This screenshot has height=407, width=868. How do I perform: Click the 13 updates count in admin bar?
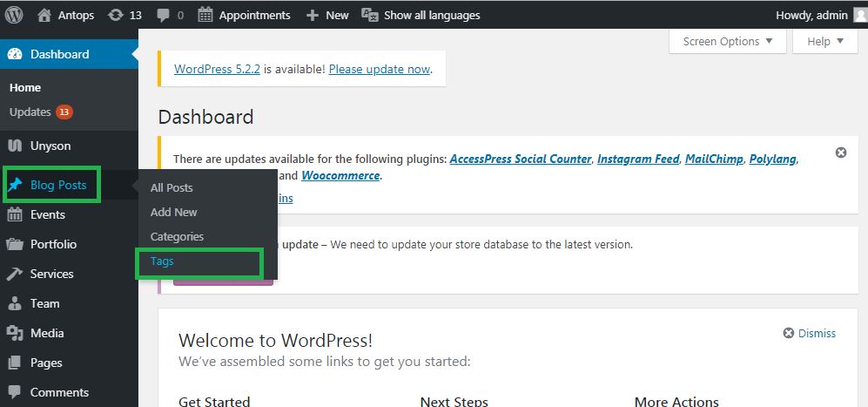pos(136,16)
